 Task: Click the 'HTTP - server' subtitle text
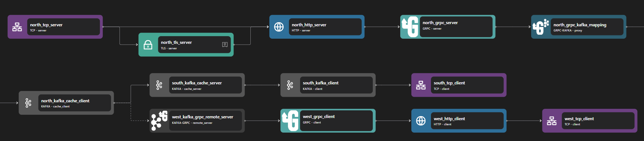click(301, 31)
